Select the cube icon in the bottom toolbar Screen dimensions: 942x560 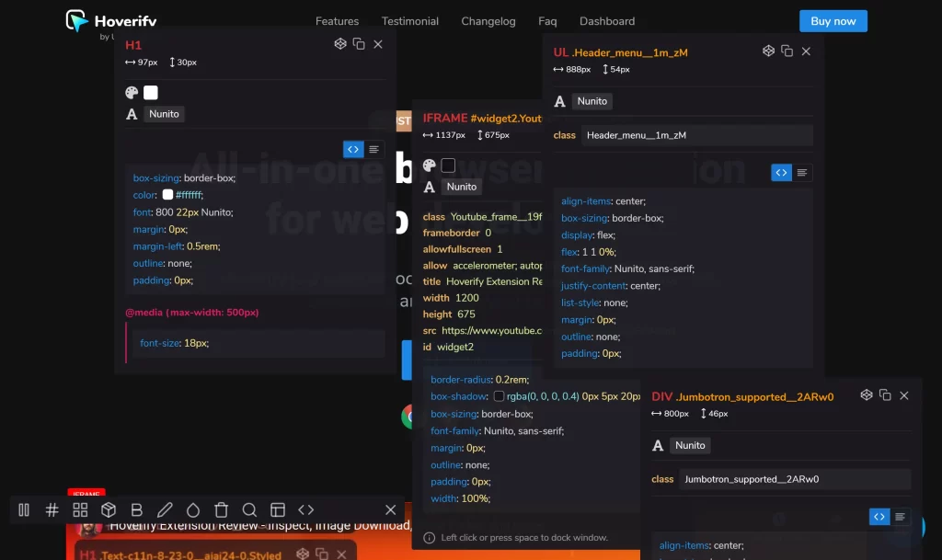point(109,509)
